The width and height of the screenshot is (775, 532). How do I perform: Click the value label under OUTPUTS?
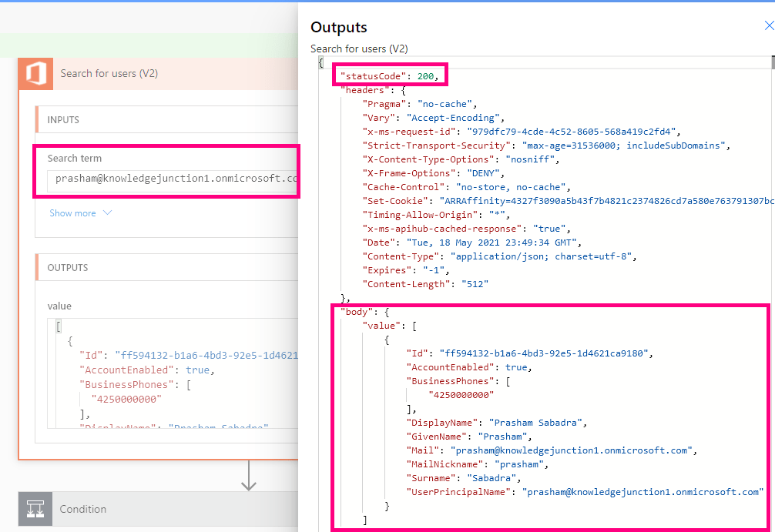click(59, 306)
